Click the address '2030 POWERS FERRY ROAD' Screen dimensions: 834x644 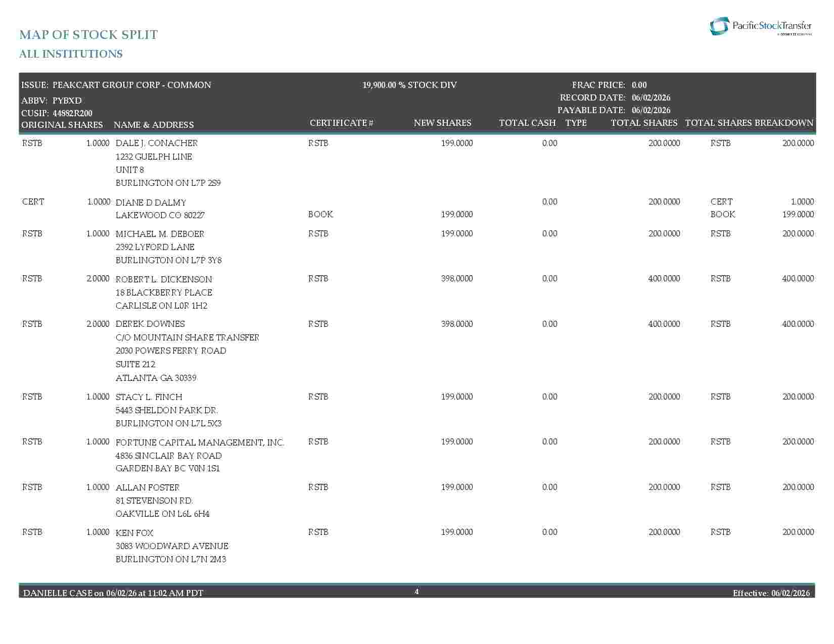[171, 351]
